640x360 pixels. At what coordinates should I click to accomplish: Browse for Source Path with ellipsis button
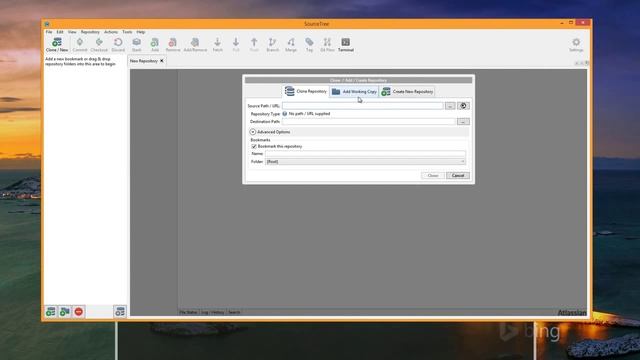point(450,106)
